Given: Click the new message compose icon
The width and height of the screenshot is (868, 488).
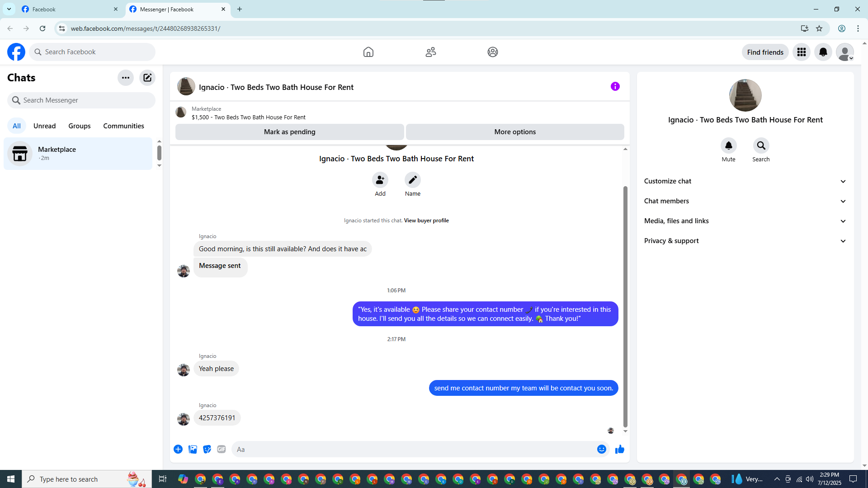Looking at the screenshot, I should tap(147, 78).
